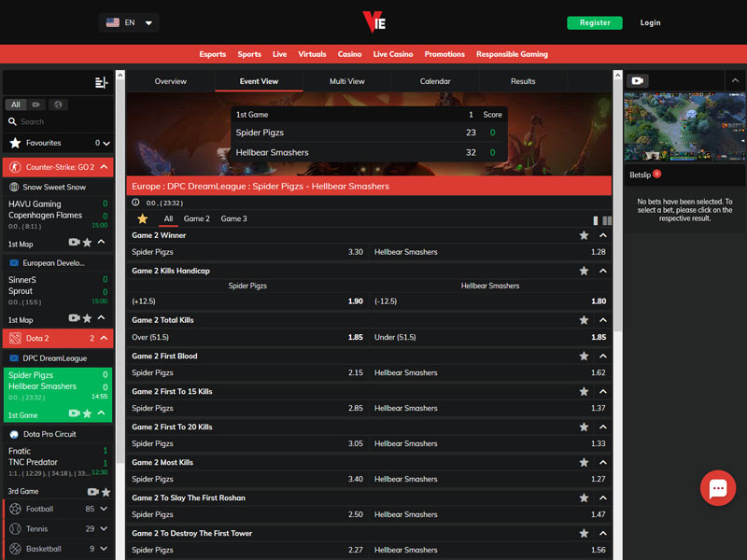Switch to the Overview tab
Viewport: 747px width, 560px height.
click(171, 81)
